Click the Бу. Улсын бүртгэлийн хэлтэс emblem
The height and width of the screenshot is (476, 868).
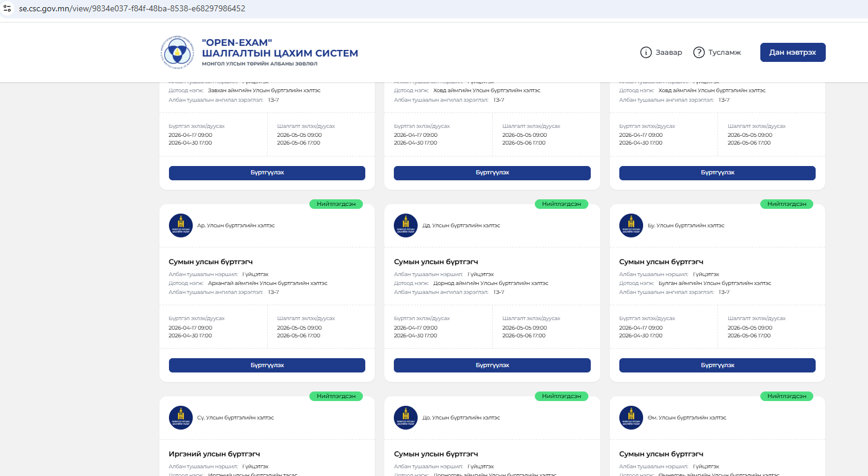(x=631, y=226)
